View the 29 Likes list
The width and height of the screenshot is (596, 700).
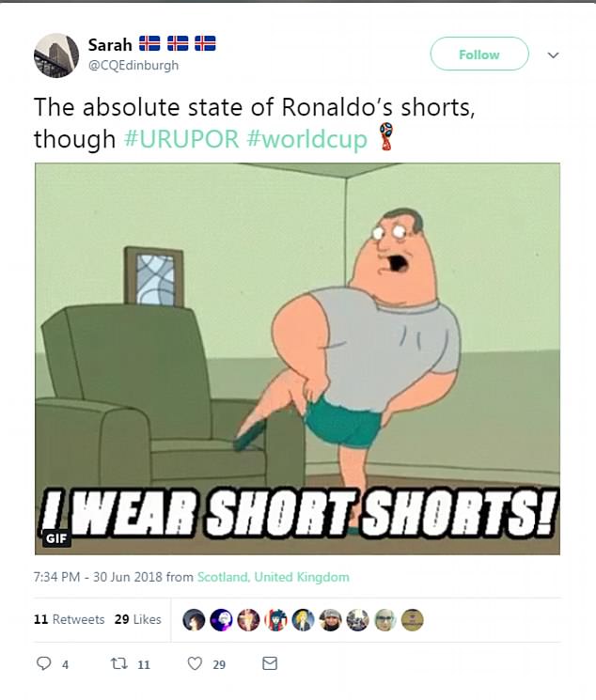coord(137,619)
